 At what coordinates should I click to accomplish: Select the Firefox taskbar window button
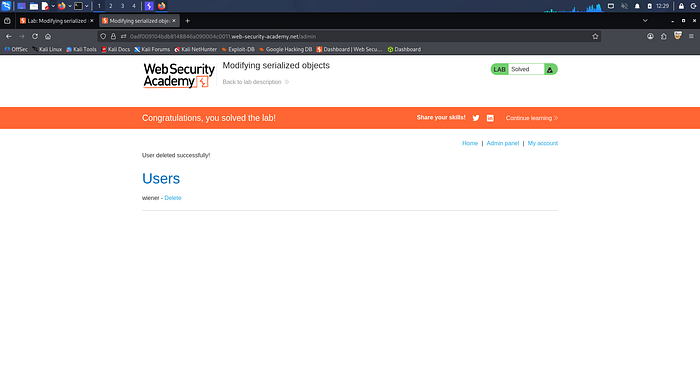click(162, 6)
